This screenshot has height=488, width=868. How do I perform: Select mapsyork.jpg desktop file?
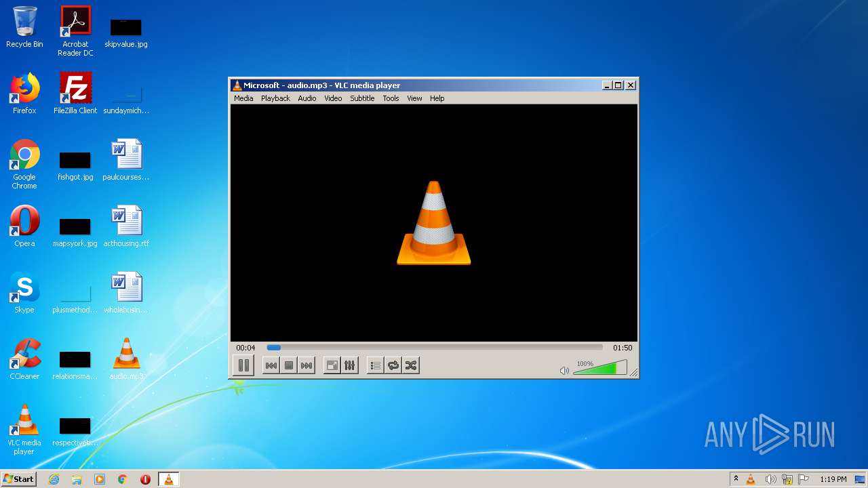(75, 232)
